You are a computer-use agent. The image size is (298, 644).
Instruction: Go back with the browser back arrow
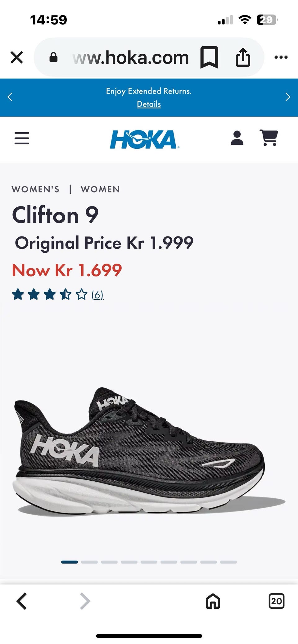22,601
